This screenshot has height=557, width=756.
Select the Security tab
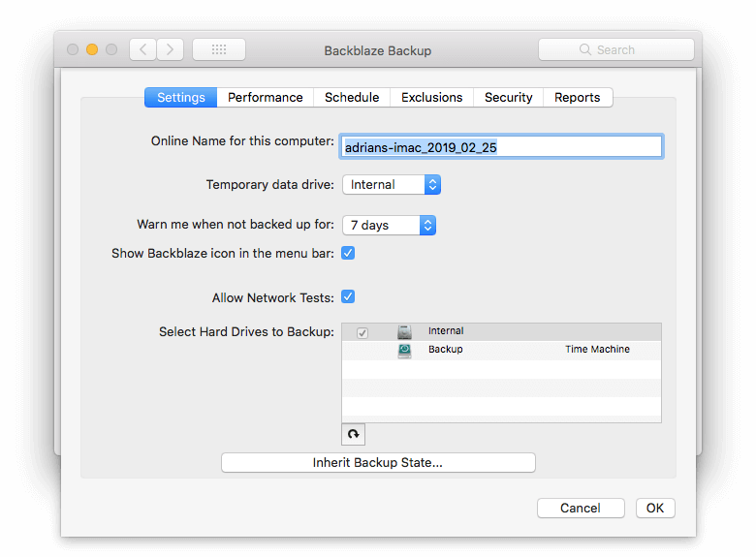tap(509, 97)
